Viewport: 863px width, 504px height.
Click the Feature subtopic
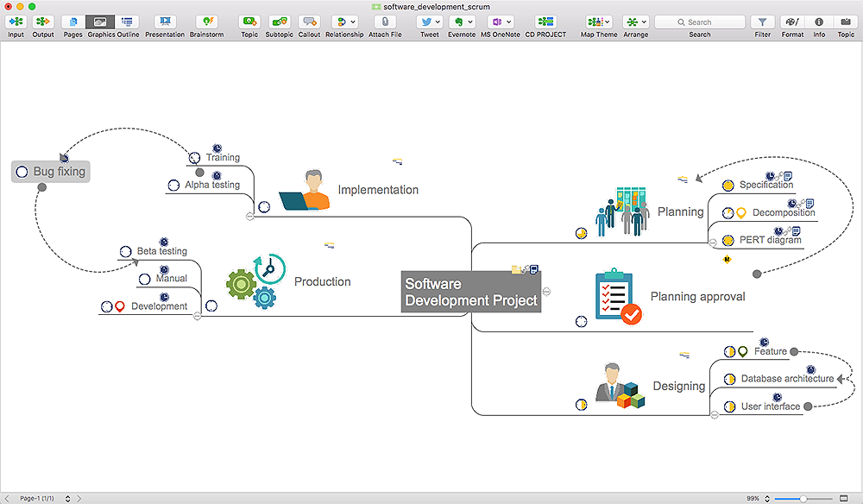[x=771, y=351]
